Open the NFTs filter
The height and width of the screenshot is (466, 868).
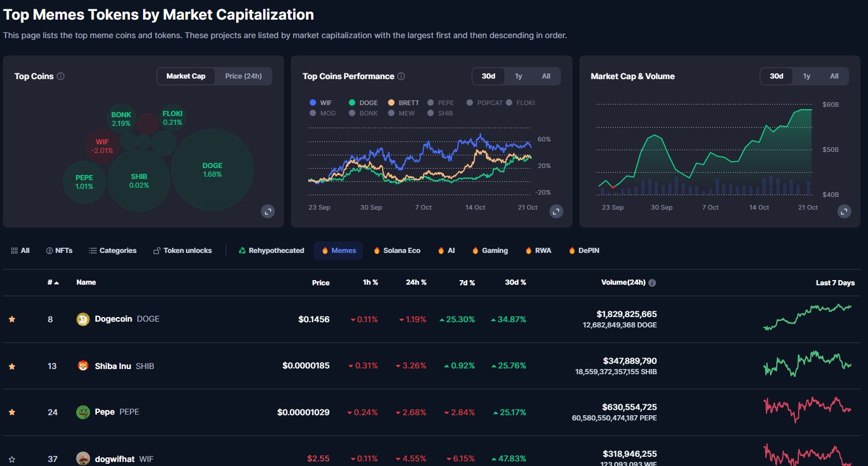(59, 251)
